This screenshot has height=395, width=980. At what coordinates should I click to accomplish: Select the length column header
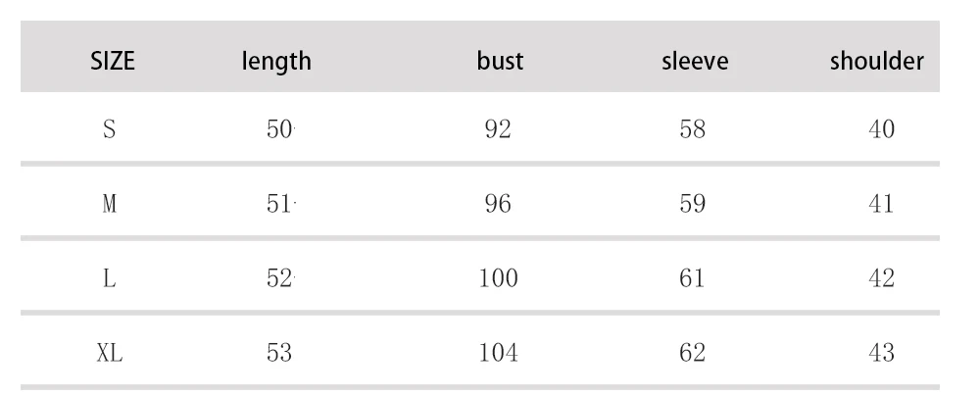coord(276,61)
